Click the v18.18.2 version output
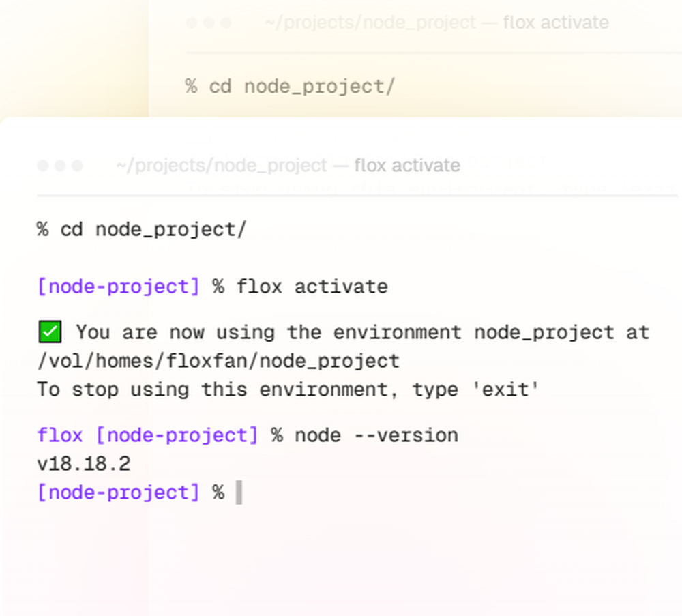This screenshot has height=616, width=682. (x=83, y=464)
